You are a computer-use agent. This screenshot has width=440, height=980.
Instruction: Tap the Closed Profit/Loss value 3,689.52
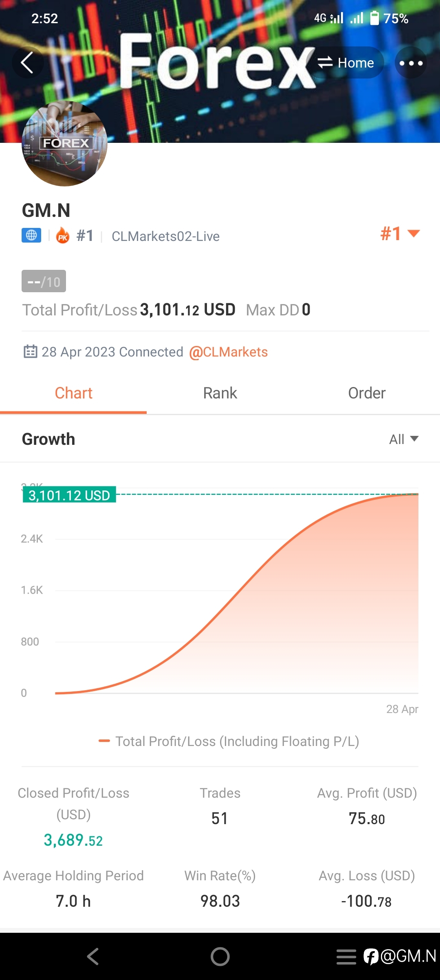73,840
